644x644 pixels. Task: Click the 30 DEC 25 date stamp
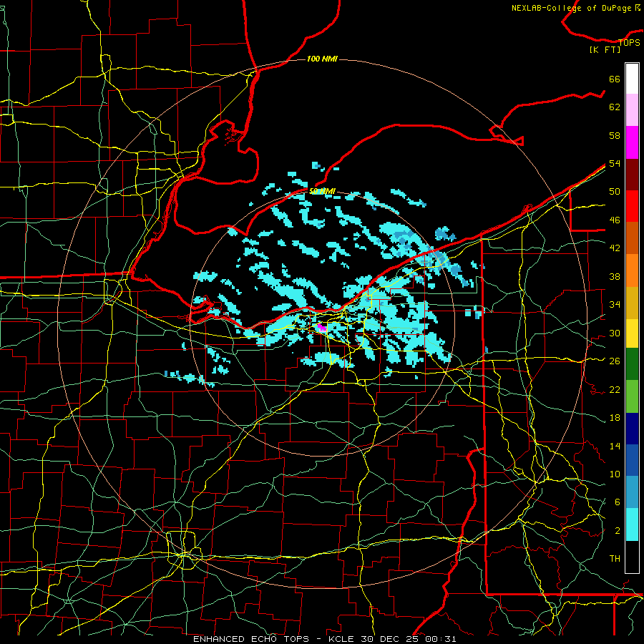pos(389,639)
